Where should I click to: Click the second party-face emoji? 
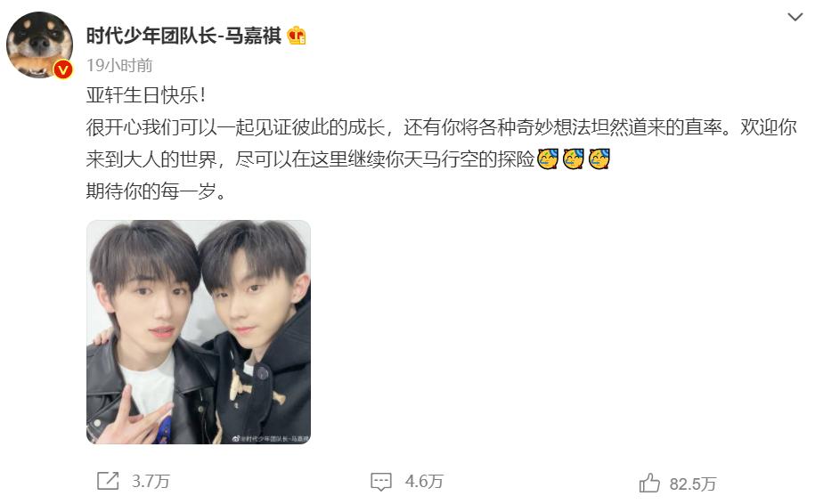(574, 159)
